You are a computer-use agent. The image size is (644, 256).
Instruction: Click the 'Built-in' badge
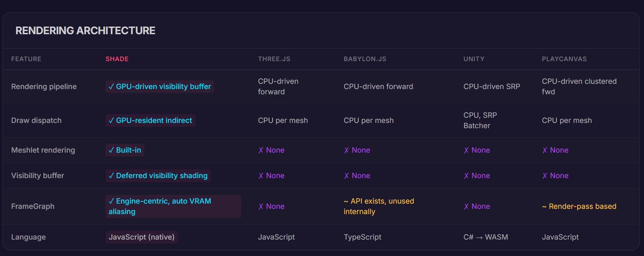(x=125, y=150)
